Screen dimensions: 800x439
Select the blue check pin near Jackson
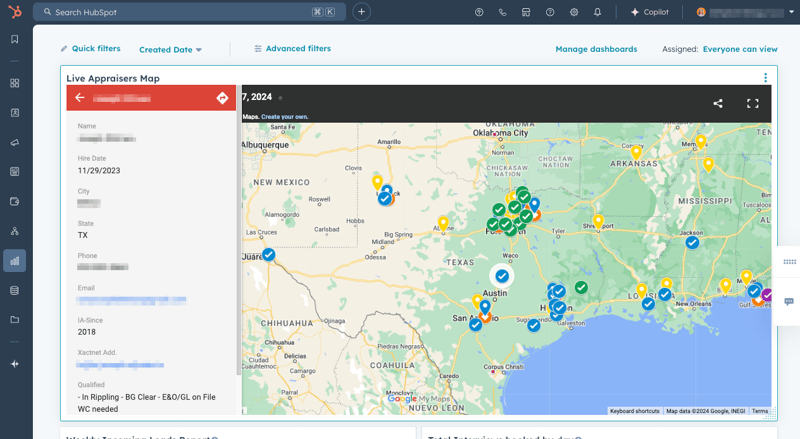[692, 242]
